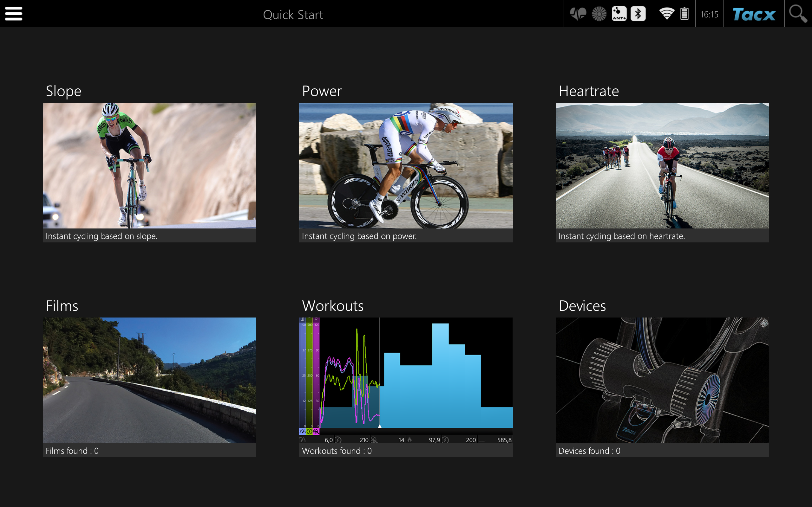812x507 pixels.
Task: Click the 'Films found : 0' label
Action: pyautogui.click(x=72, y=451)
